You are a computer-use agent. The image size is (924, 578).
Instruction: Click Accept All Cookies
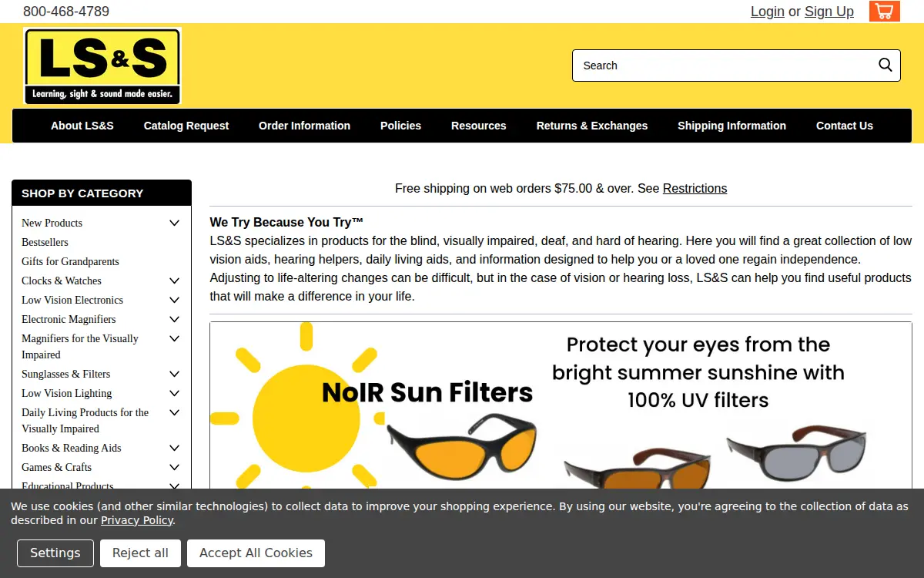point(256,553)
